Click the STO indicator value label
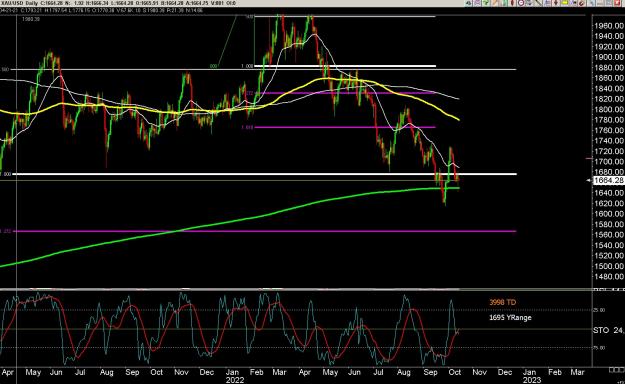This screenshot has height=384, width=625. 609,330
